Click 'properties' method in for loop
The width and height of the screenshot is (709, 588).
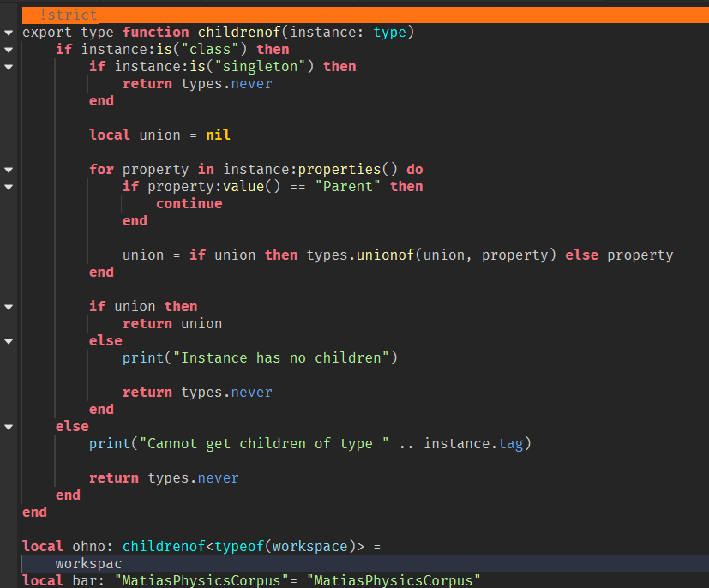pos(339,169)
